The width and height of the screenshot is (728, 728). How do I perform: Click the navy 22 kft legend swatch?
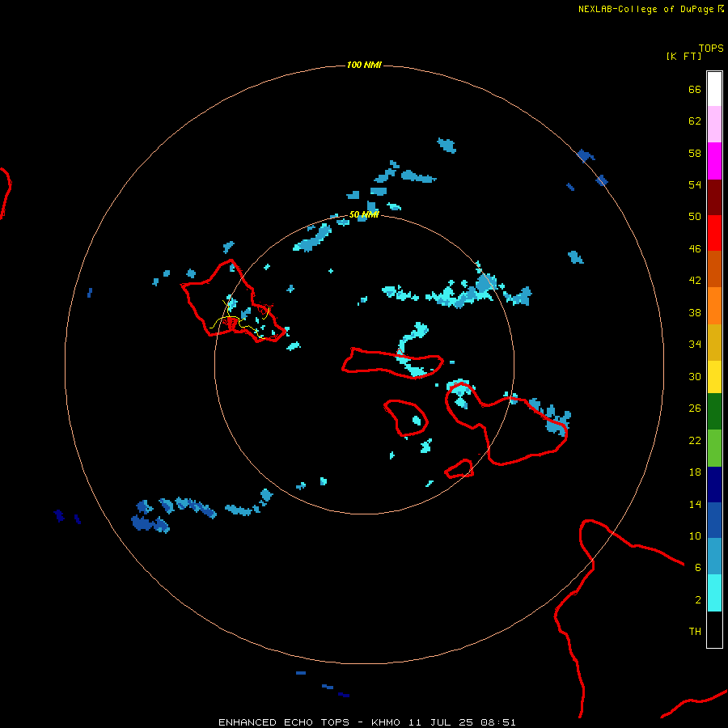click(714, 485)
